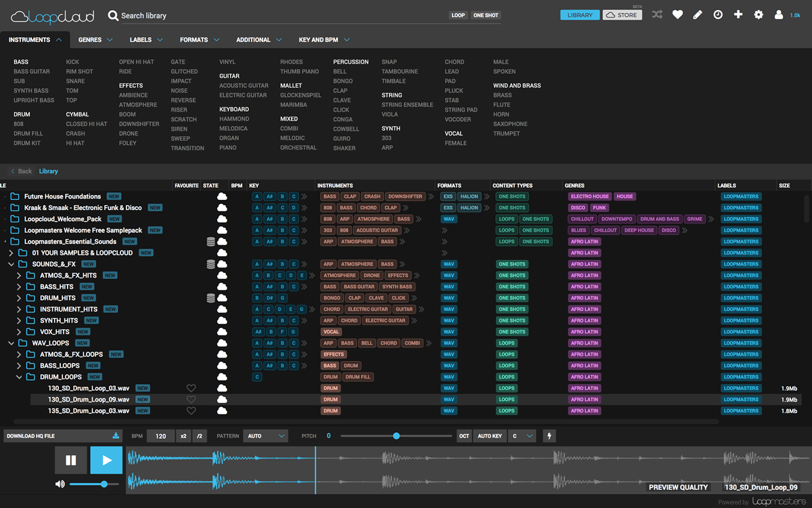Image resolution: width=812 pixels, height=508 pixels.
Task: Collapse the DRUM_LOOPS folder
Action: coord(19,377)
